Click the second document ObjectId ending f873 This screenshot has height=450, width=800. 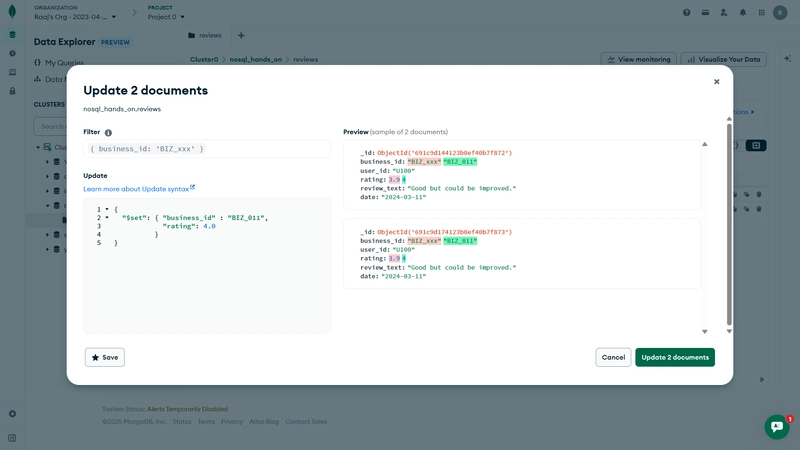coord(444,232)
